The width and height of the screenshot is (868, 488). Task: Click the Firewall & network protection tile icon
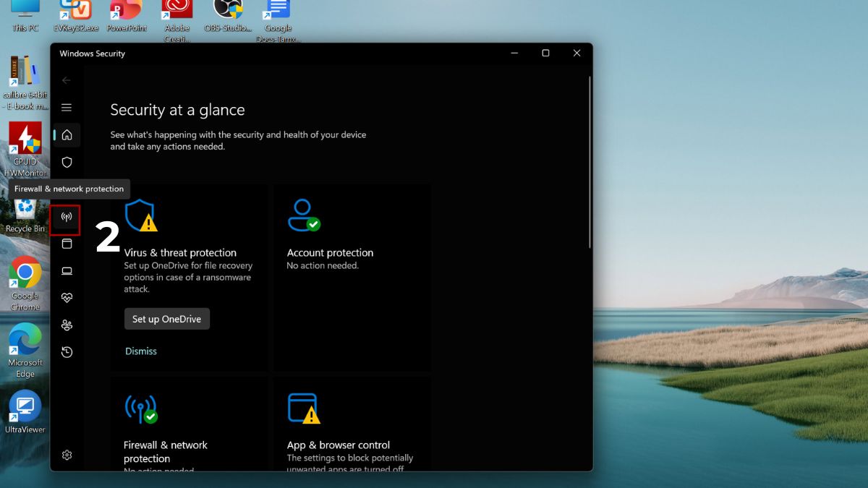point(141,408)
